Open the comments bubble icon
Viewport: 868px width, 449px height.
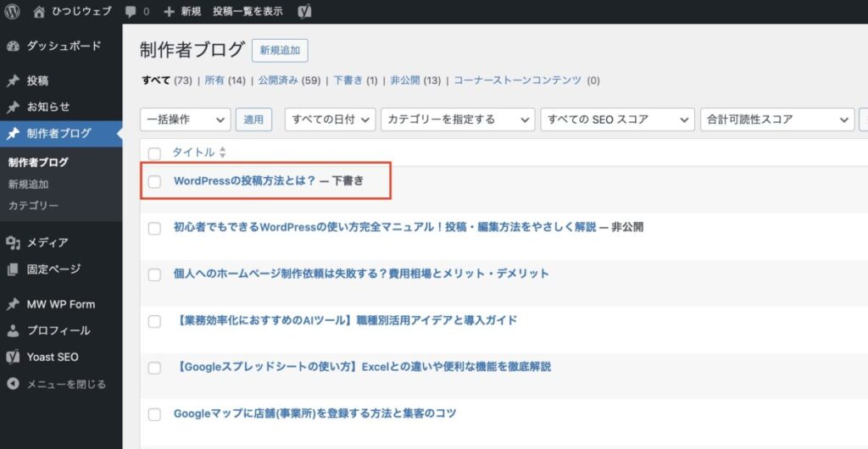[131, 12]
